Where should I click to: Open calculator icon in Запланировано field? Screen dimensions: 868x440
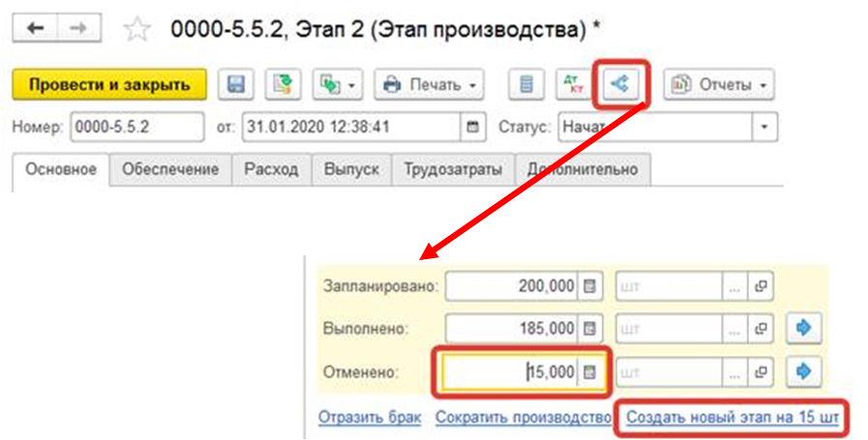point(589,286)
